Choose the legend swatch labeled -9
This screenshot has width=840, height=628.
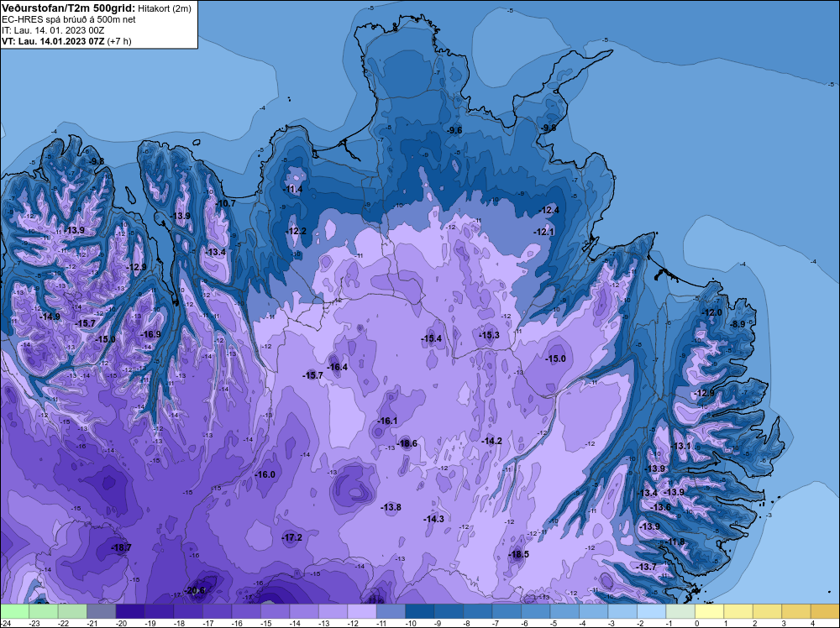click(x=449, y=611)
